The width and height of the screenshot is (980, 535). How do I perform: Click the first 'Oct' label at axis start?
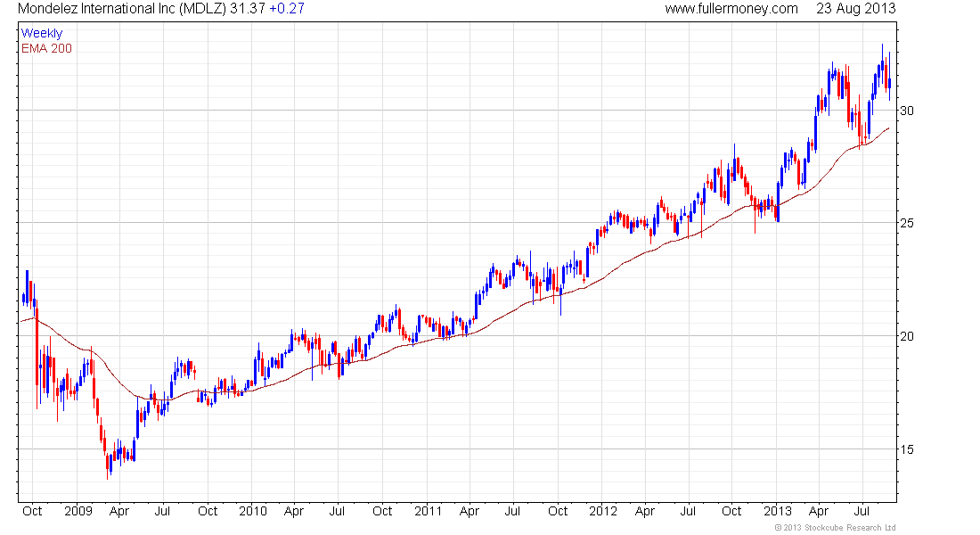32,511
